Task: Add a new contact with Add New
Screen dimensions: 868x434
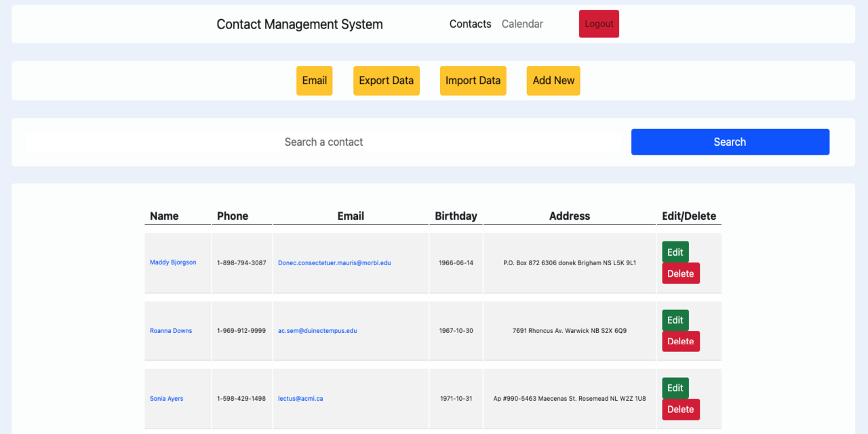Action: pyautogui.click(x=553, y=81)
